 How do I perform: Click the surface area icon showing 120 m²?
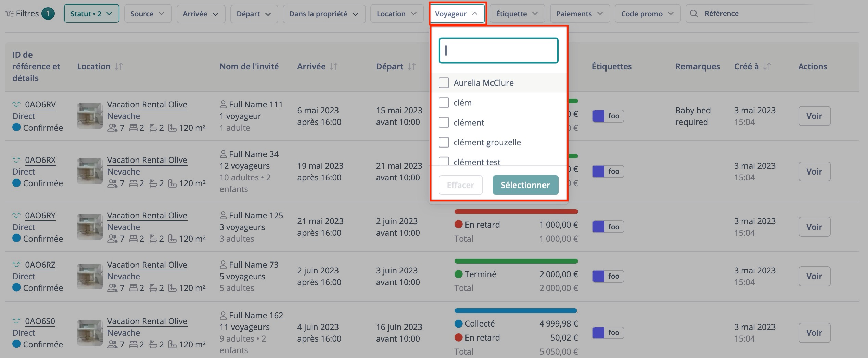(173, 128)
